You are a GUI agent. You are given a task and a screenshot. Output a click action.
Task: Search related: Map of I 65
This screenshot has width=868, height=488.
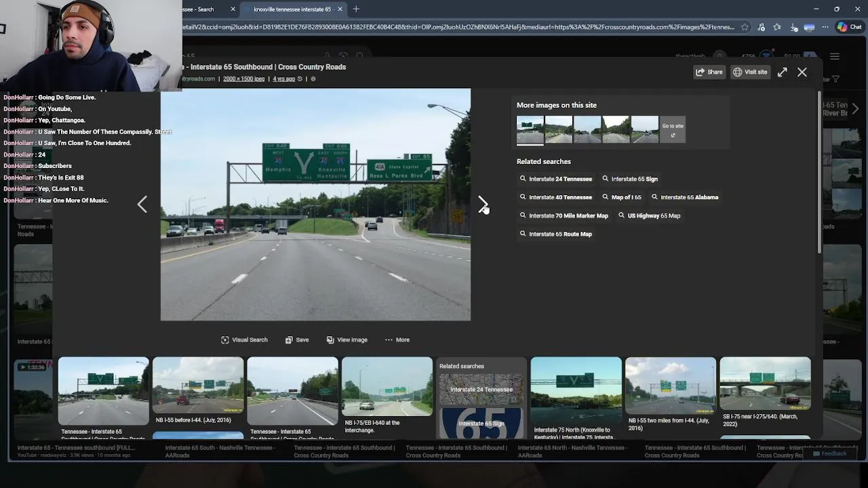pos(622,197)
